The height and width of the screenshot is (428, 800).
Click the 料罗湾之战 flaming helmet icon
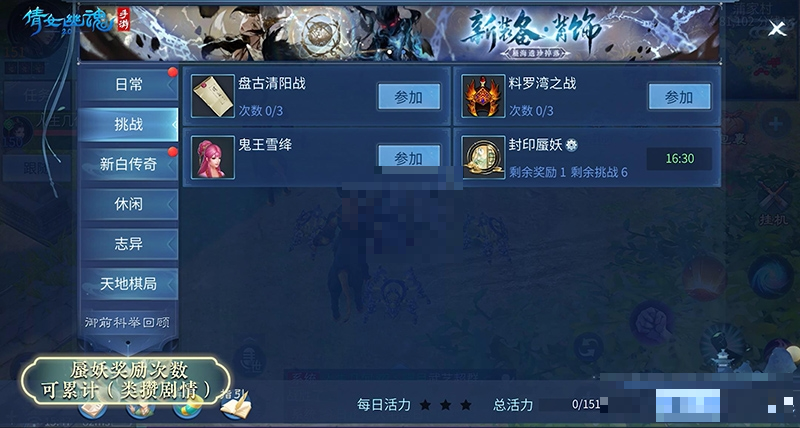pos(483,96)
